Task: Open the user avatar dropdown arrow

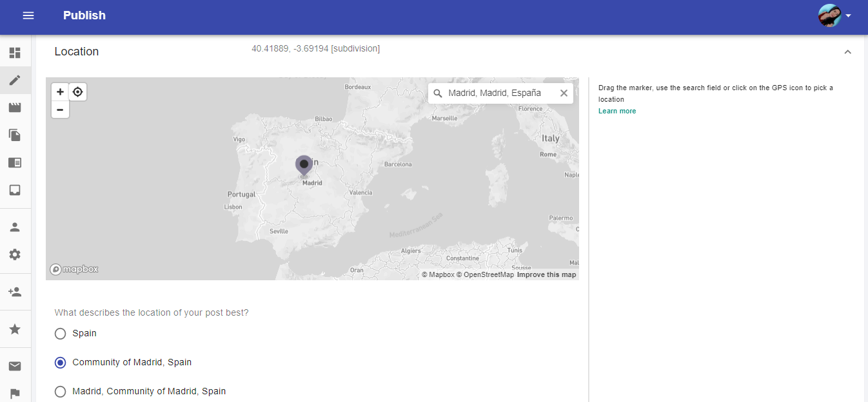Action: tap(849, 15)
